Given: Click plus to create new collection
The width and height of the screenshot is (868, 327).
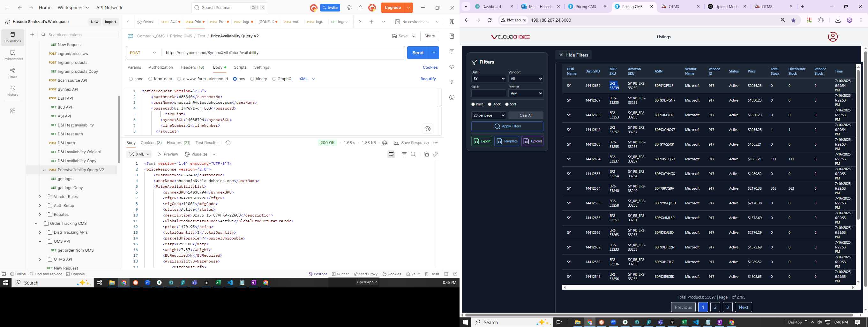Looking at the screenshot, I should pyautogui.click(x=32, y=34).
